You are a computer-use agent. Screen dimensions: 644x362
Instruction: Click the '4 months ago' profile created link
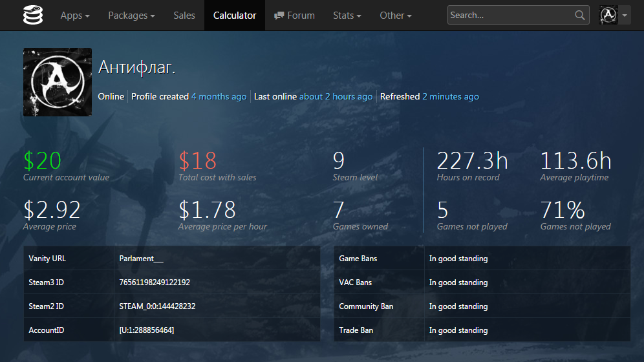pos(219,96)
